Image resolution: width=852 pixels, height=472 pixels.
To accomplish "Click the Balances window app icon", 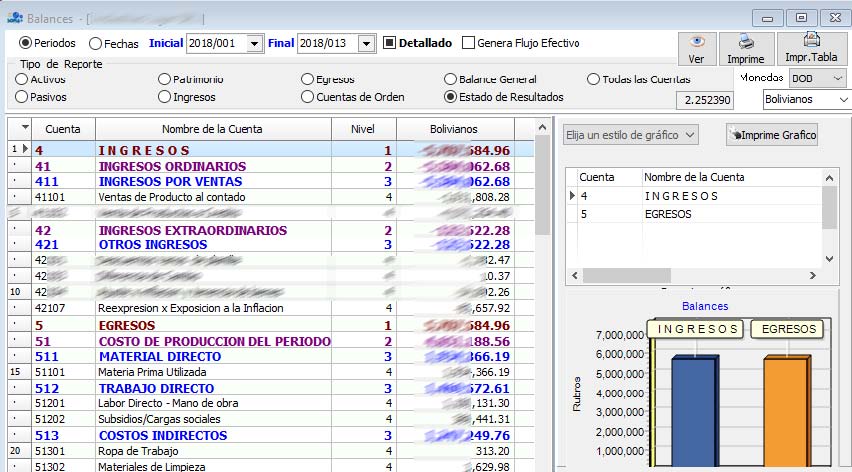I will point(15,18).
